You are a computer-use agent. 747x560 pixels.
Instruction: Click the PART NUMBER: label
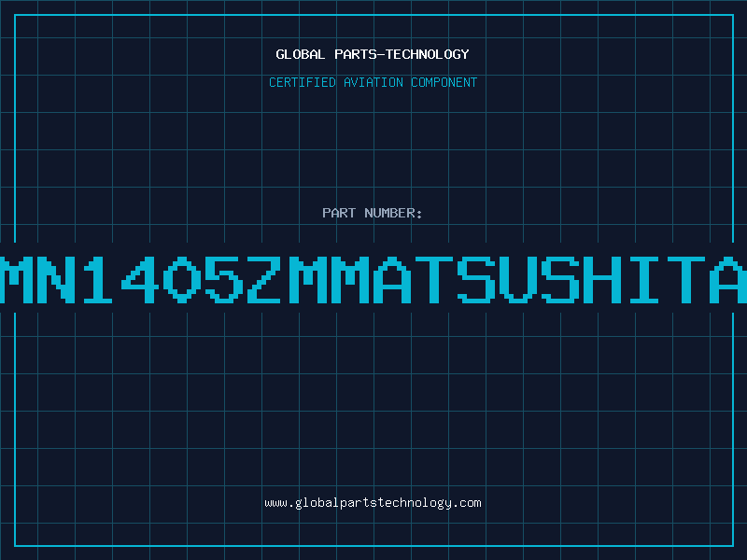coord(372,213)
